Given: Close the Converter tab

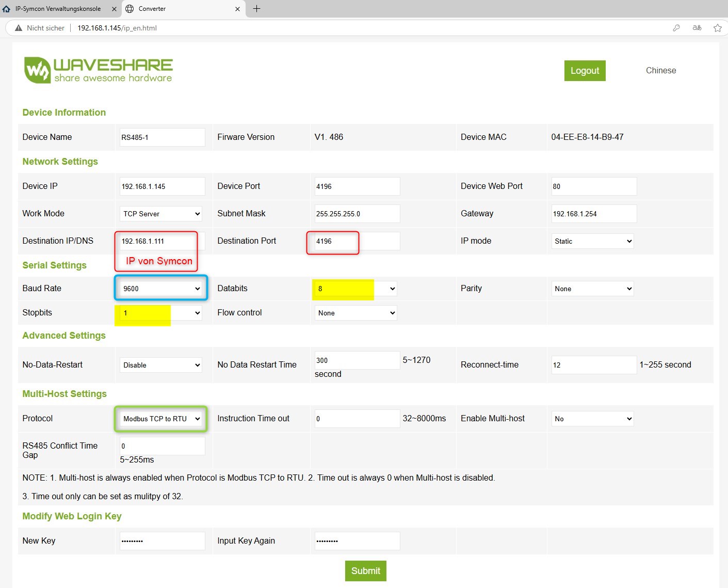Looking at the screenshot, I should pos(237,9).
